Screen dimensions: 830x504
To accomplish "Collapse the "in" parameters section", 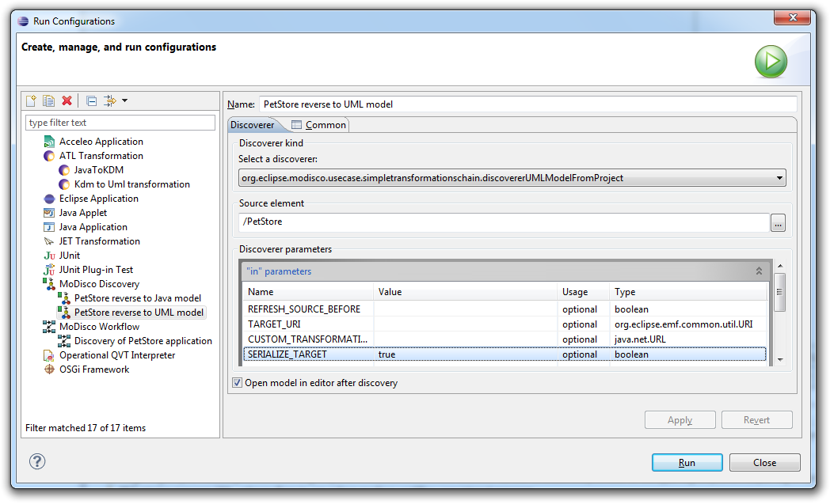I will [759, 271].
